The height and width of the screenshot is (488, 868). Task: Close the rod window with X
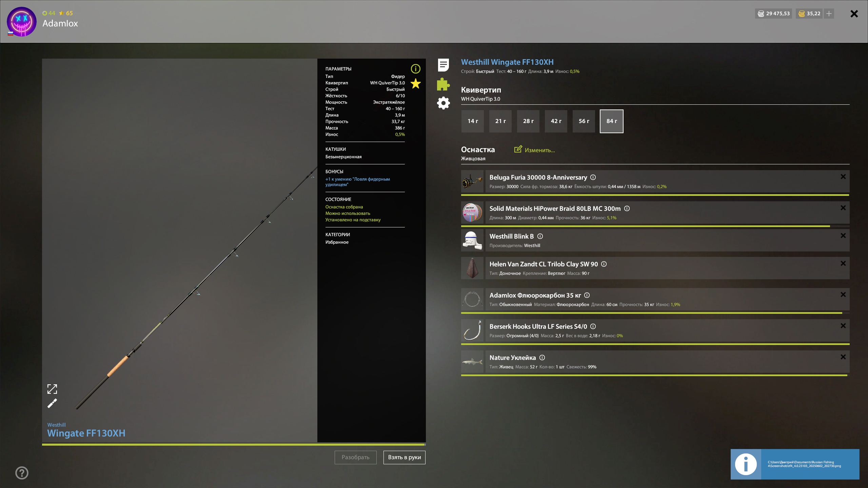854,14
